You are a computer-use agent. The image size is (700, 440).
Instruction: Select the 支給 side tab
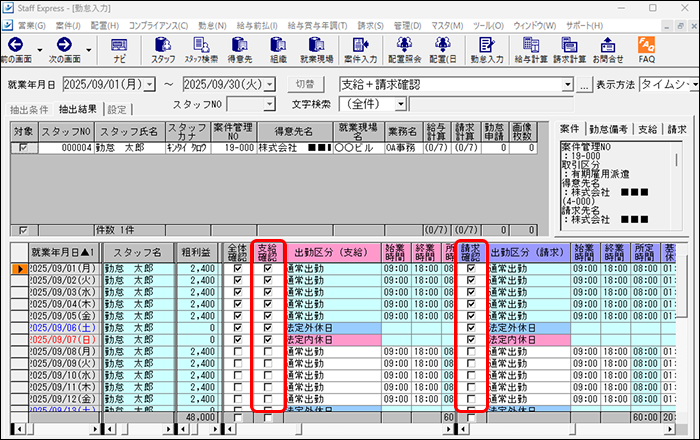tap(647, 129)
